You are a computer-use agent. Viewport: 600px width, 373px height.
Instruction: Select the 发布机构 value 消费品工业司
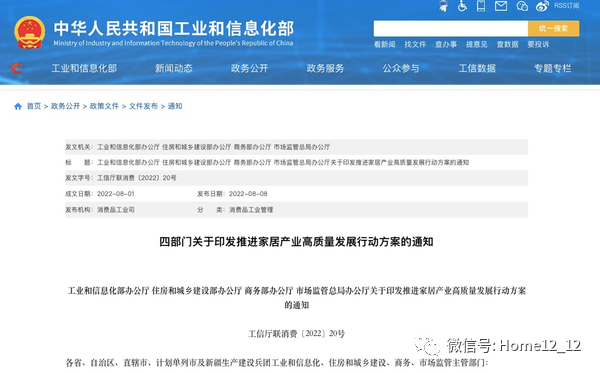[x=116, y=210]
